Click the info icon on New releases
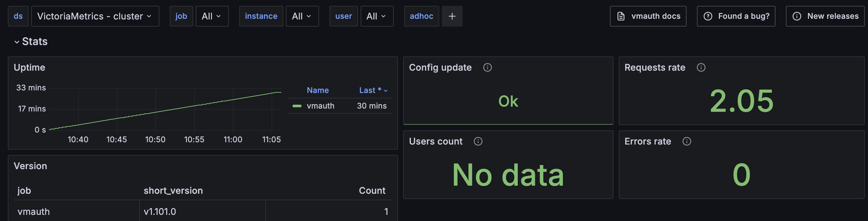Image resolution: width=868 pixels, height=221 pixels. (797, 16)
